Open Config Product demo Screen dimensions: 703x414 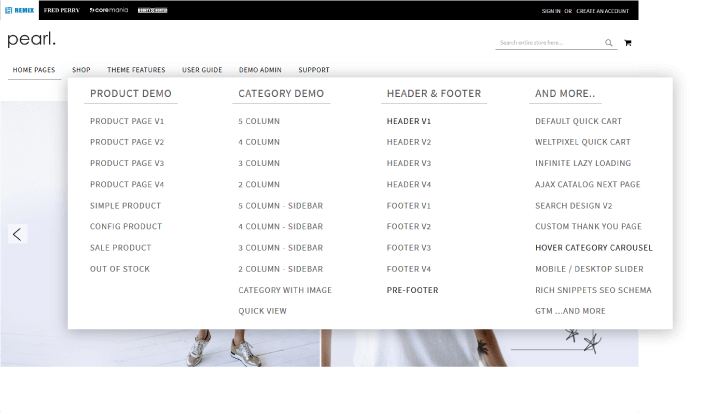[x=126, y=227]
